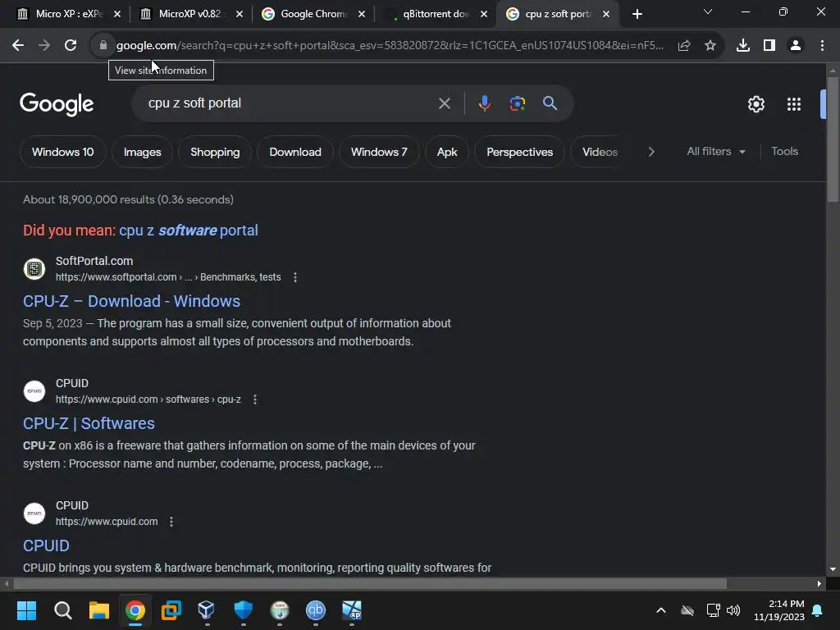Open Chrome downloads icon

[743, 46]
